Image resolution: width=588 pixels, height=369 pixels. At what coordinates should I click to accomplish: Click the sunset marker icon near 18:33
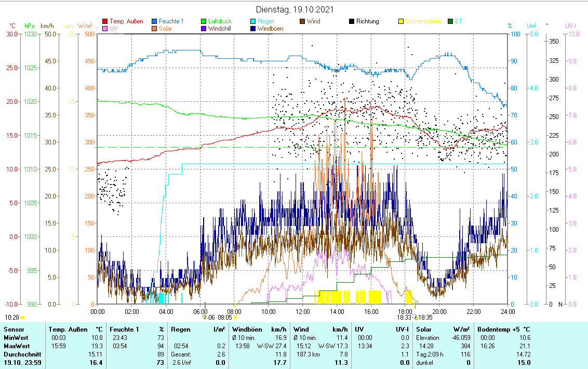[x=416, y=317]
